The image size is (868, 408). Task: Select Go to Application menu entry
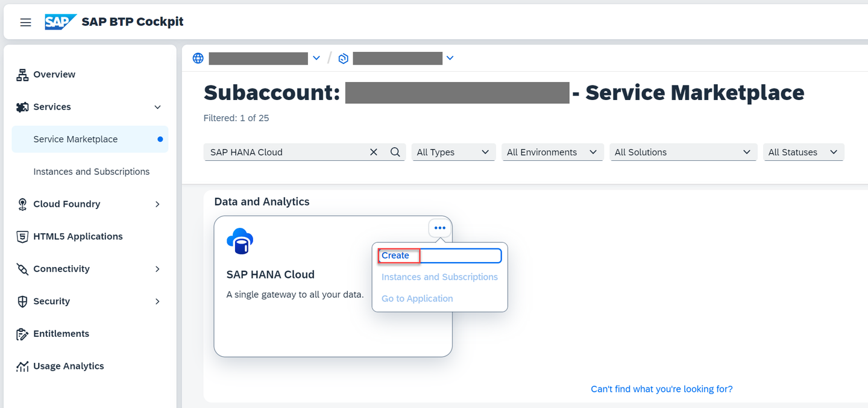(x=440, y=299)
